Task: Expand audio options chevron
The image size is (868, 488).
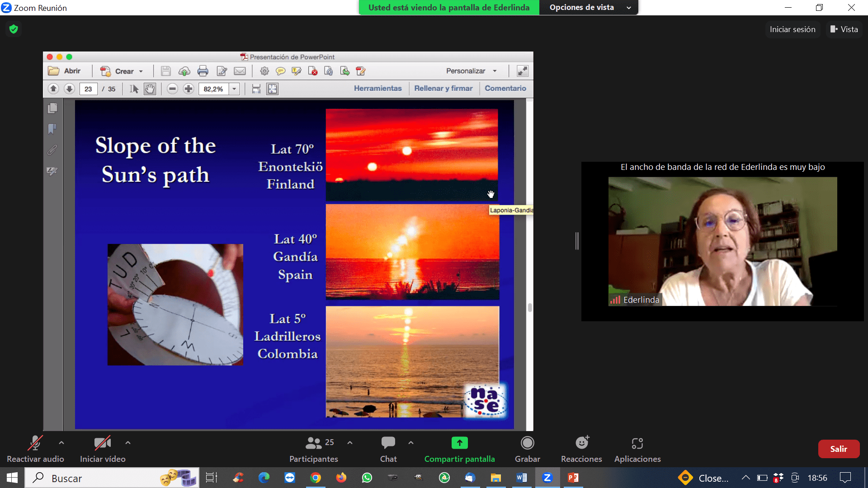Action: 61,443
